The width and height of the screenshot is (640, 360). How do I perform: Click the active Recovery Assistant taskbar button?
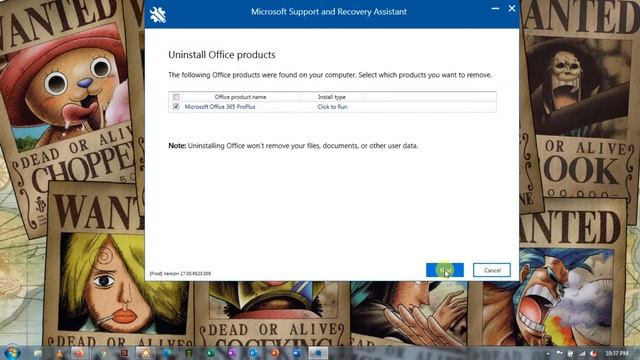[x=318, y=353]
